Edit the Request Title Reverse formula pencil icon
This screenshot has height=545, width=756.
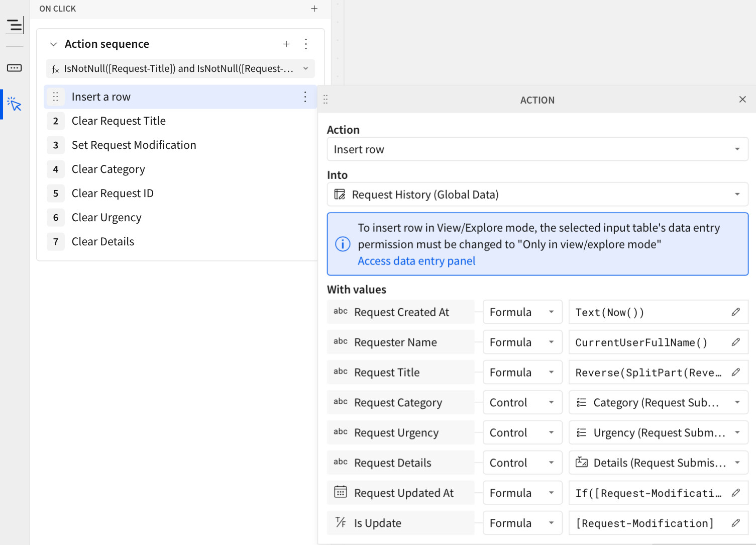[736, 372]
